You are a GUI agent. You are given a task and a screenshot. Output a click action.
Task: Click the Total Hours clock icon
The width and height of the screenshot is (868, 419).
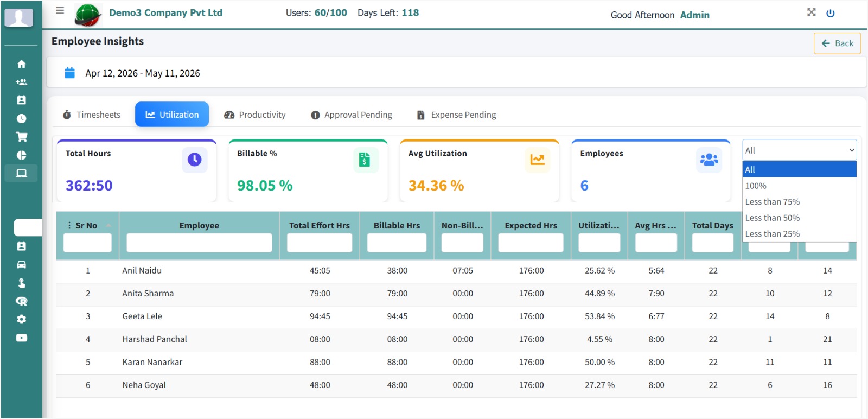tap(195, 160)
